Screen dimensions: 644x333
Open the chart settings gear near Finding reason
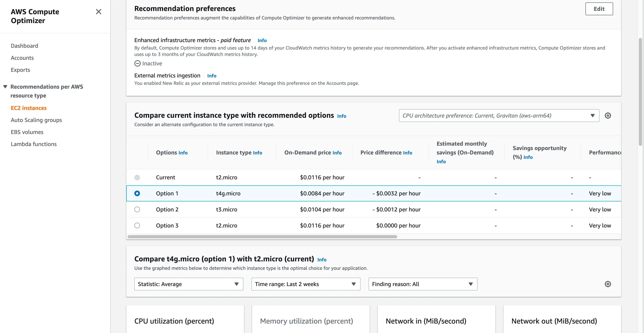tap(608, 284)
